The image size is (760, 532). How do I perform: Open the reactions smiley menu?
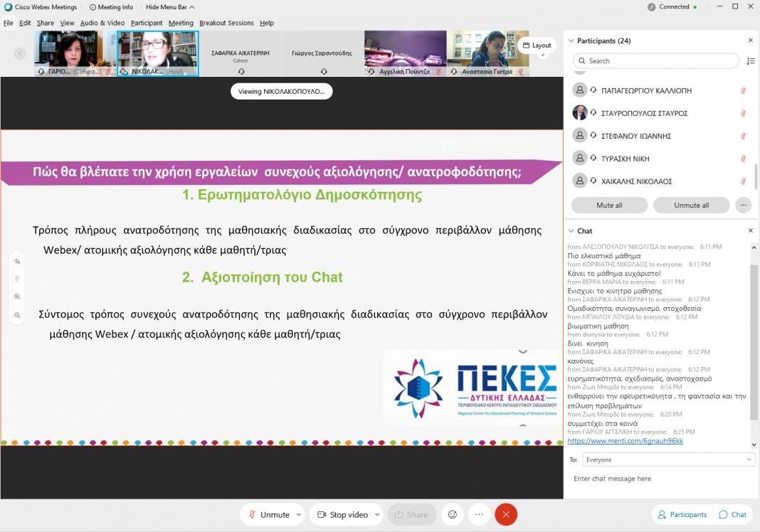pos(450,514)
